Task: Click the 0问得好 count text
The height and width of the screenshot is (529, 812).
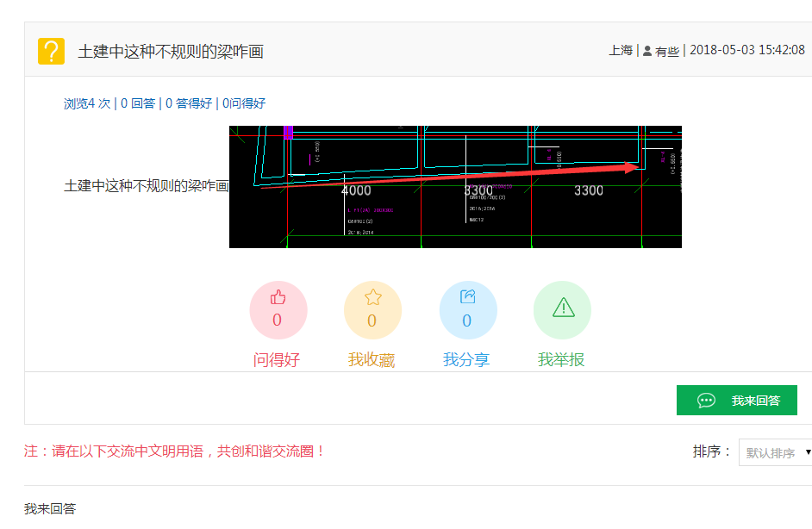Action: pyautogui.click(x=243, y=103)
